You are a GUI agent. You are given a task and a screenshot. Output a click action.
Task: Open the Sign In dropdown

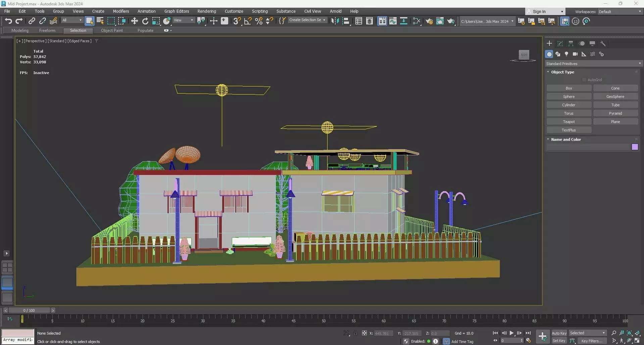click(x=545, y=11)
